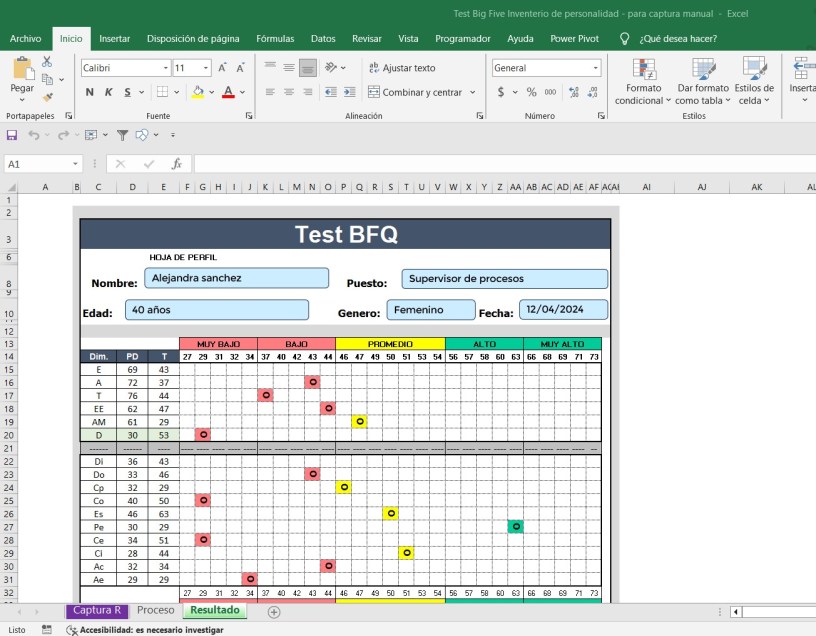Click Combinar y centrar button
Viewport: 816px width, 636px height.
coord(414,92)
